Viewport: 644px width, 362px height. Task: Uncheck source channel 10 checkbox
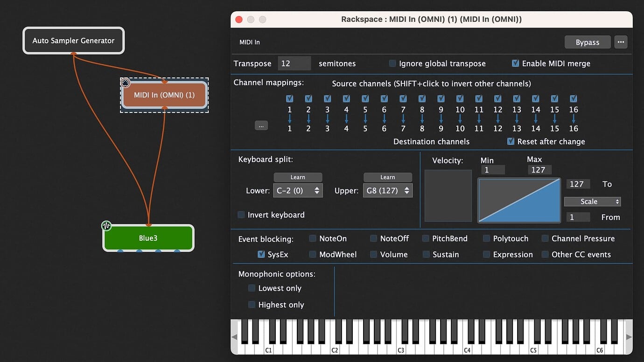(x=460, y=99)
